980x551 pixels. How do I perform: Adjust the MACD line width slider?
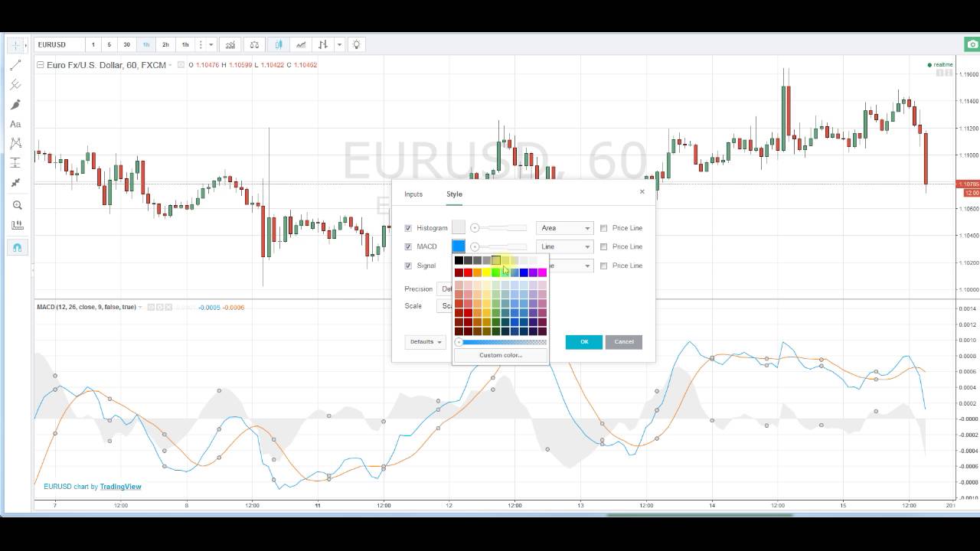498,246
